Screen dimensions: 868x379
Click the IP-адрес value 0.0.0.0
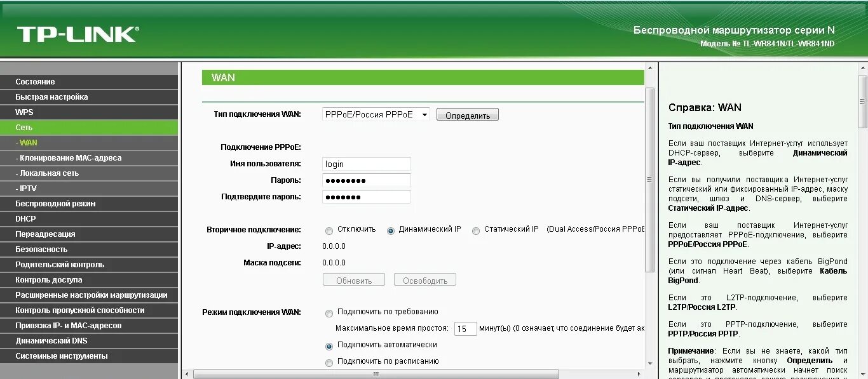[x=334, y=246]
